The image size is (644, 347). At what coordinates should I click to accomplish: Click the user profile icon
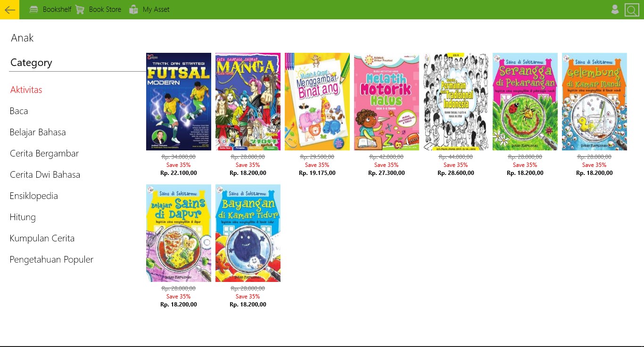click(615, 9)
